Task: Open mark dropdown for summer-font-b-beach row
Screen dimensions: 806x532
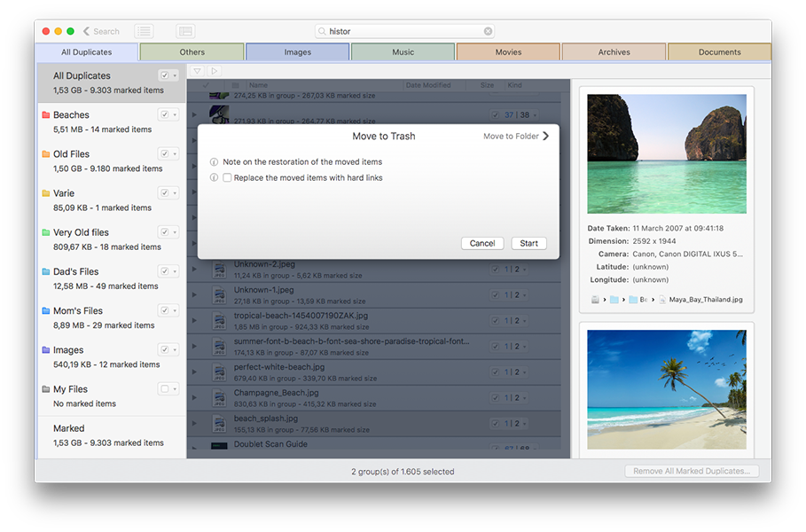Action: click(x=524, y=347)
